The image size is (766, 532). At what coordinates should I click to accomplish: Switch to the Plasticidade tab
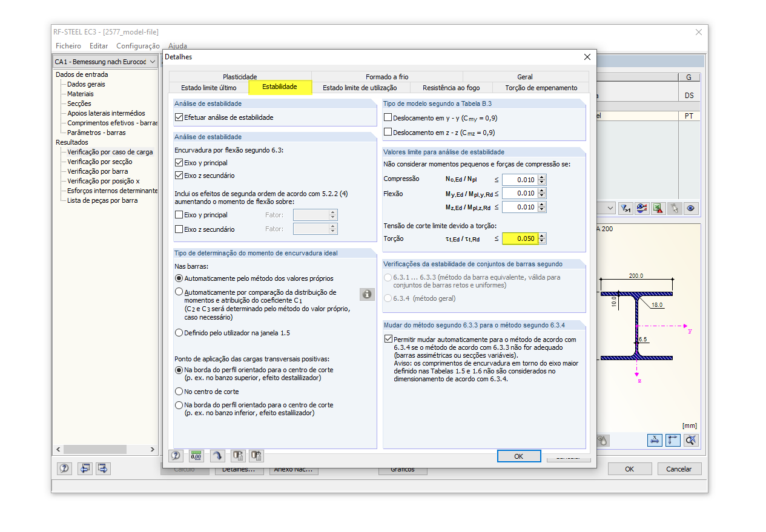click(x=240, y=77)
